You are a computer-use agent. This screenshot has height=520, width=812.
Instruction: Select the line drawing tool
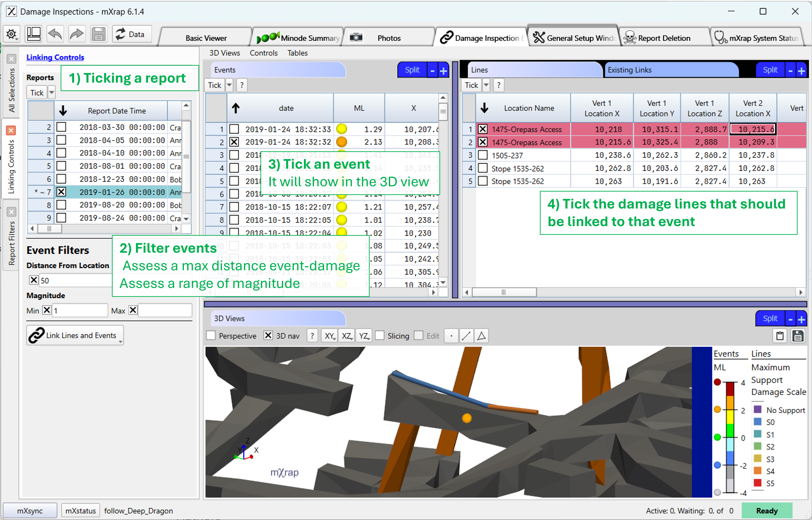pos(466,336)
